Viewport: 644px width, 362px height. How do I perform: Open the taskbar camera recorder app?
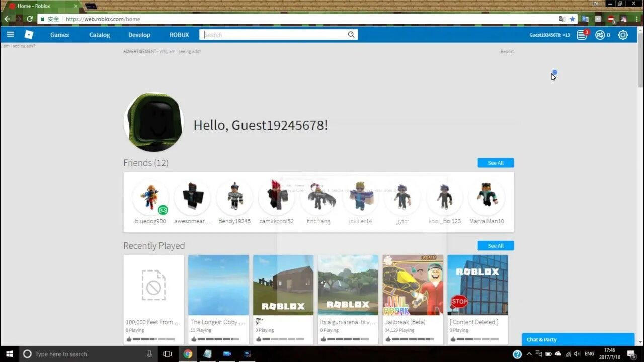(x=227, y=354)
